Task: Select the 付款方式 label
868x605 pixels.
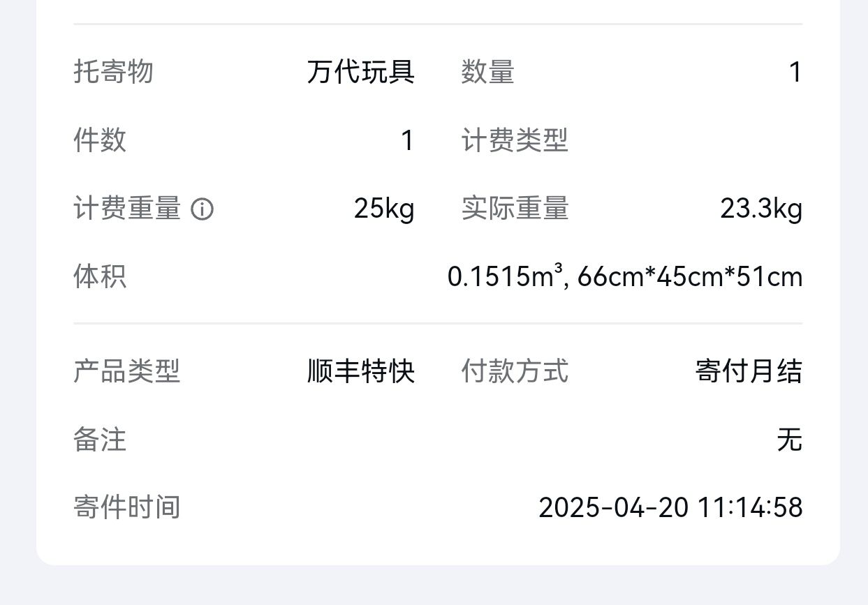Action: coord(515,371)
